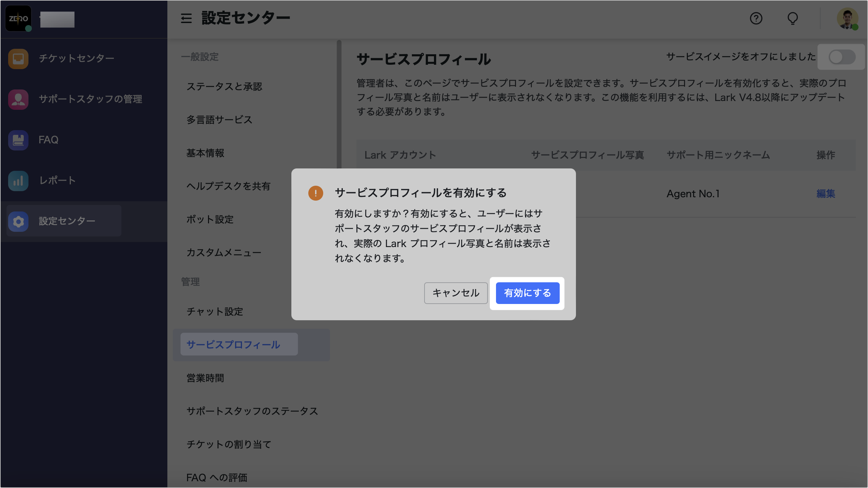This screenshot has height=488, width=868.
Task: Open チャット設定 under 管理
Action: pos(214,312)
